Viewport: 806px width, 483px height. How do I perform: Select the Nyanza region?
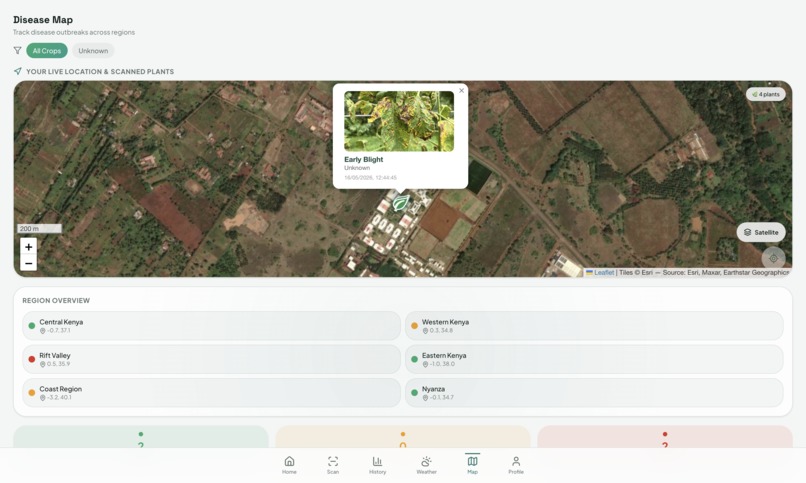click(594, 393)
